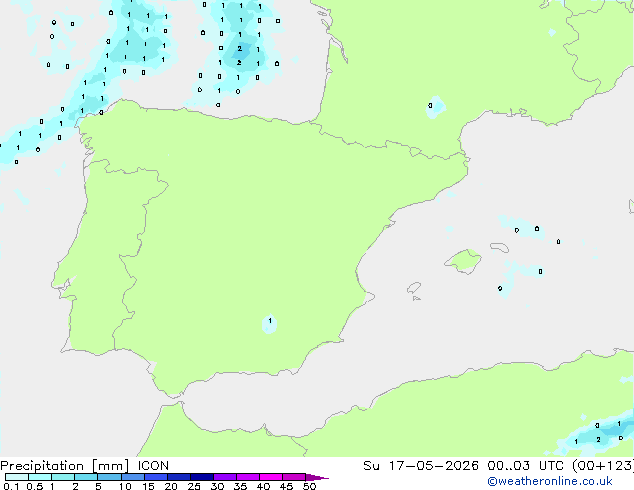Click the lone '1' value in southern Spain
Image resolution: width=634 pixels, height=490 pixels.
coord(270,321)
